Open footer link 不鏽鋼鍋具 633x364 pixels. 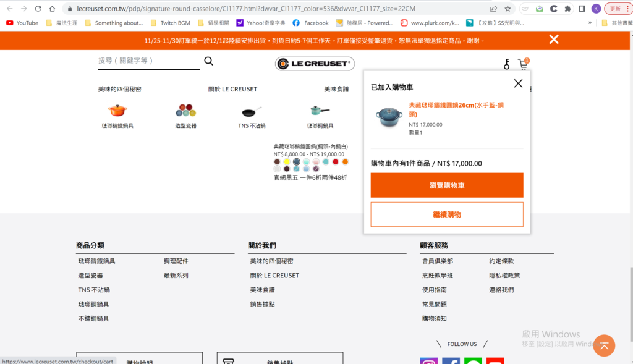tap(94, 318)
